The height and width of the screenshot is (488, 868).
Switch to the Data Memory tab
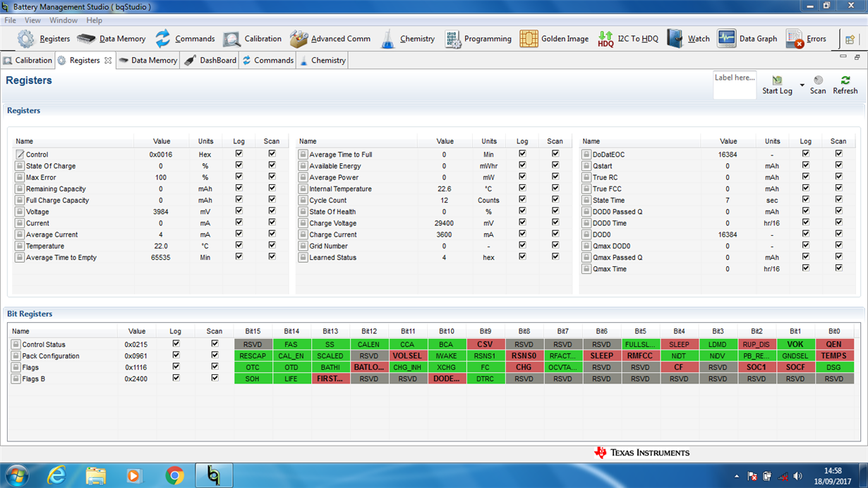(148, 61)
